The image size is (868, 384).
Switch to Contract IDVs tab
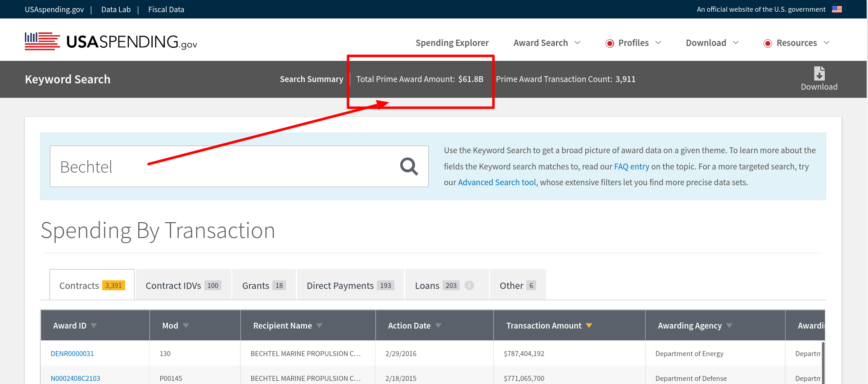click(184, 285)
